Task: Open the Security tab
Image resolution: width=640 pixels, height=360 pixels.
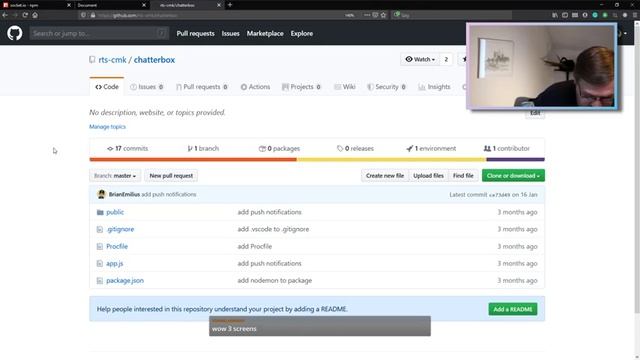Action: click(386, 87)
